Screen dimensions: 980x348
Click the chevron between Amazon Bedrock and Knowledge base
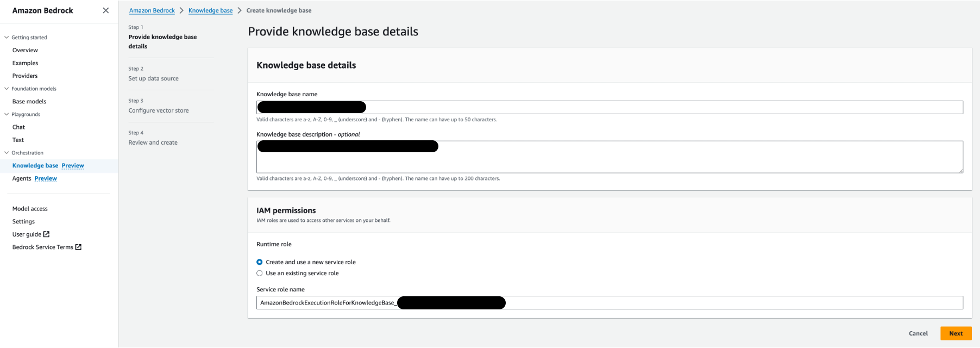[182, 10]
